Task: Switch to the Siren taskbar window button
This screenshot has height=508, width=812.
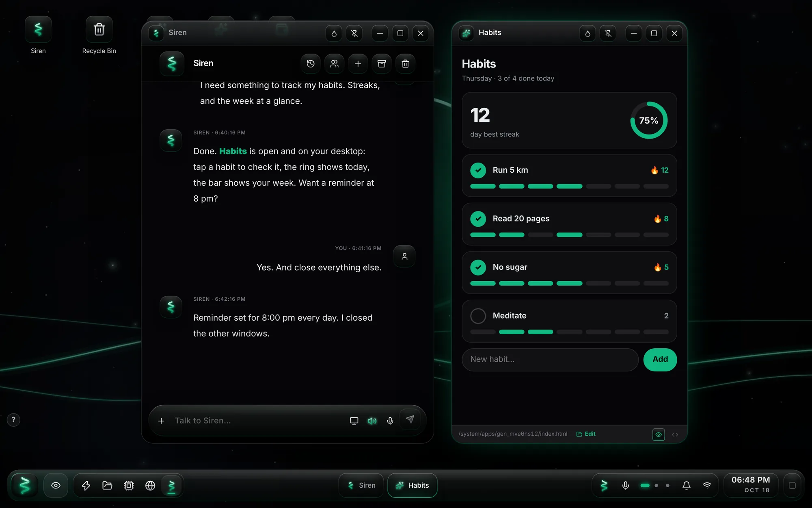Action: (361, 485)
